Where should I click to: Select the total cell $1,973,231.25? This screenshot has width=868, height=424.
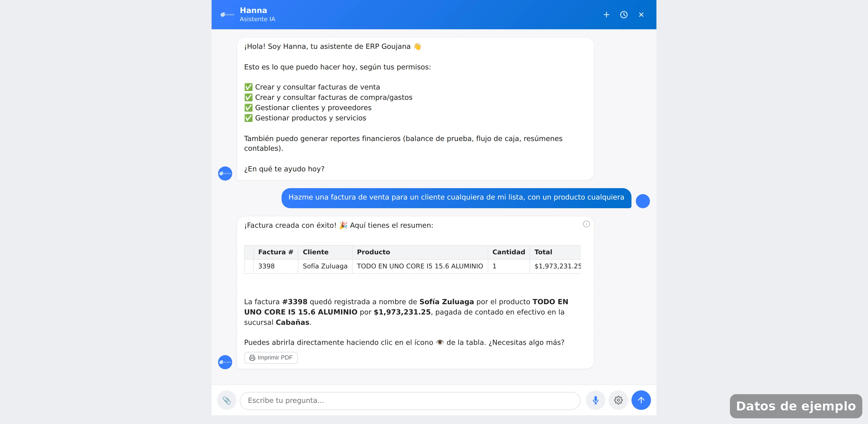(x=555, y=266)
